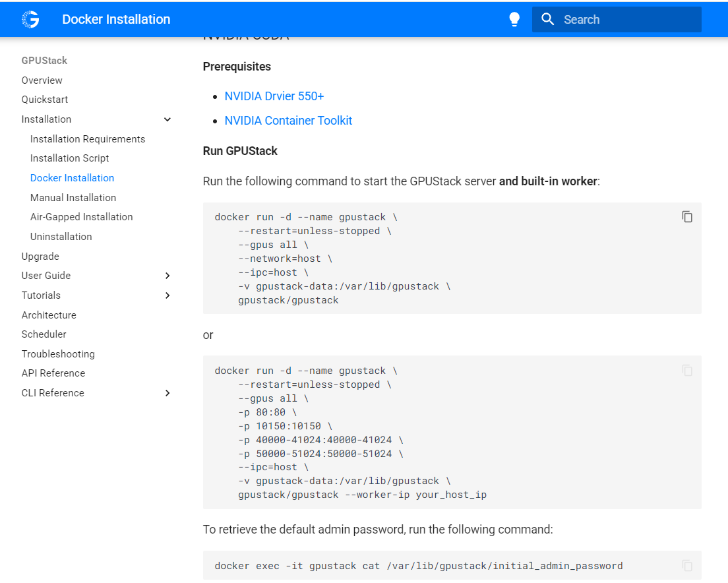Navigate to Air-Gapped Installation
Screen dimensions: 728x583
tap(81, 217)
